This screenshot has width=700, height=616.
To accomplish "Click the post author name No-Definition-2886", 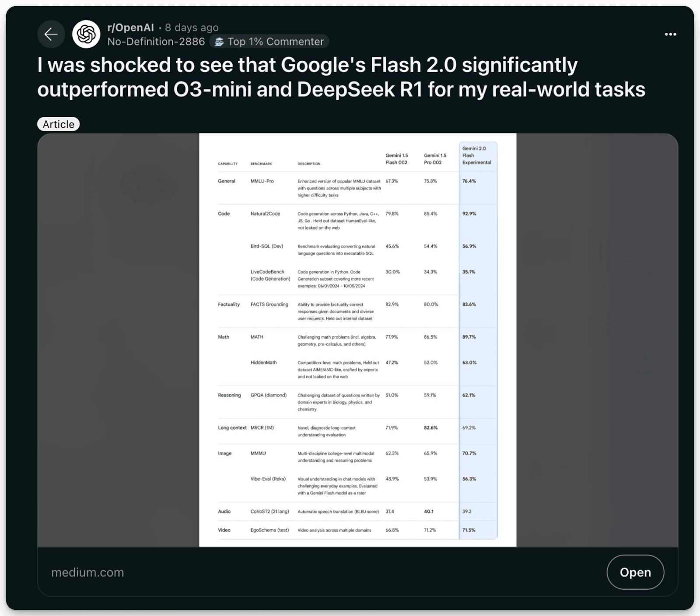I will click(x=156, y=42).
